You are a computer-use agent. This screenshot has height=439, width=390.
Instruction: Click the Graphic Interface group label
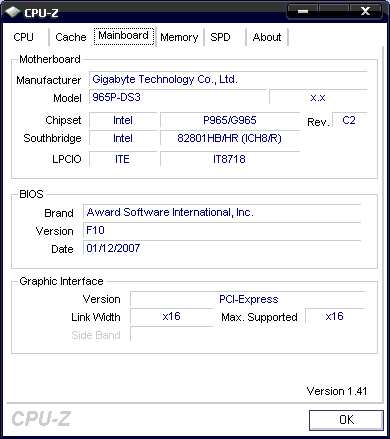(x=61, y=281)
